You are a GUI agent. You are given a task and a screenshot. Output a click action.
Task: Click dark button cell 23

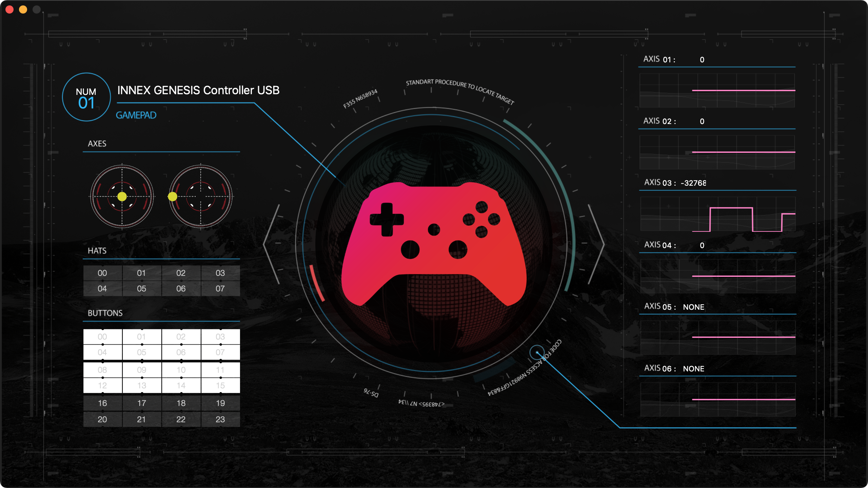pyautogui.click(x=220, y=419)
